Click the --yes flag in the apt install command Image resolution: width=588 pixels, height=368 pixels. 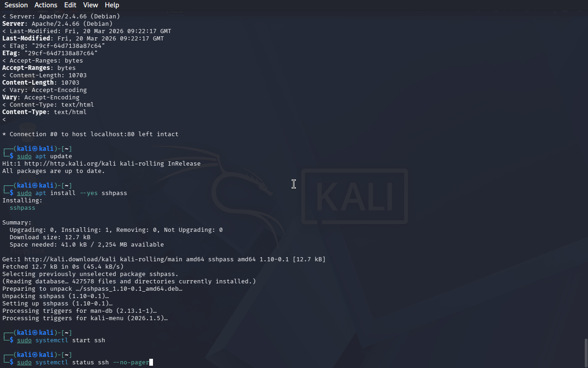click(x=89, y=193)
